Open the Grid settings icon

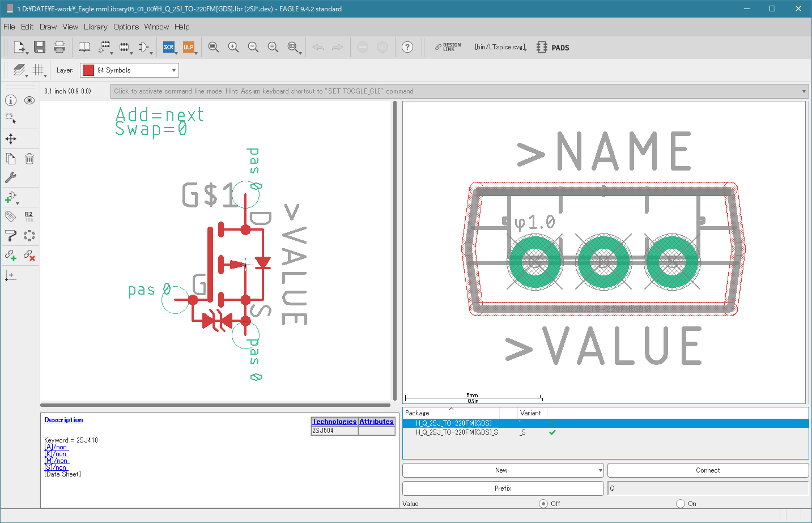click(x=38, y=70)
